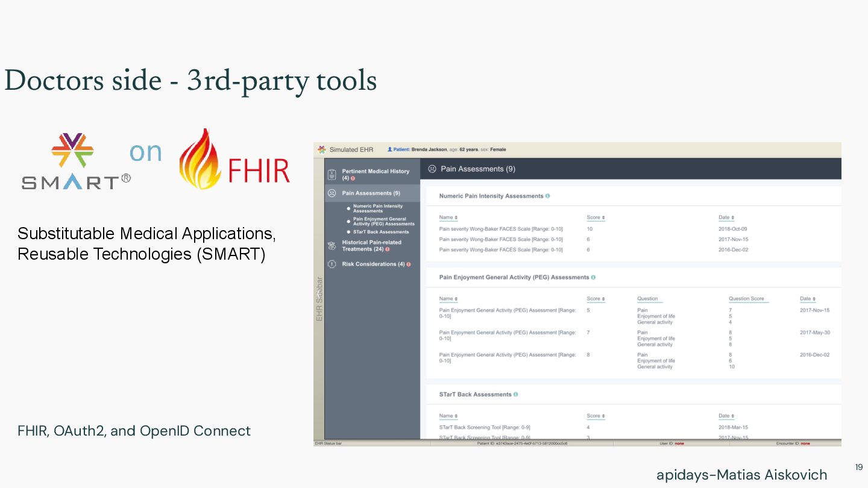Screen dimensions: 868x488
Task: Click Simulated EHR title text
Action: coord(351,149)
